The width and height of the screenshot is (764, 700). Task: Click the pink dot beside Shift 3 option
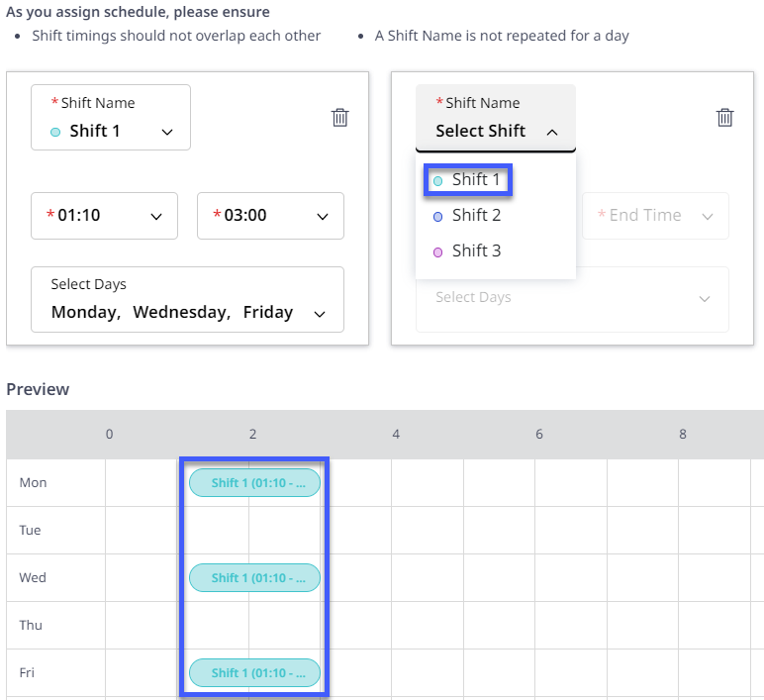coord(438,252)
